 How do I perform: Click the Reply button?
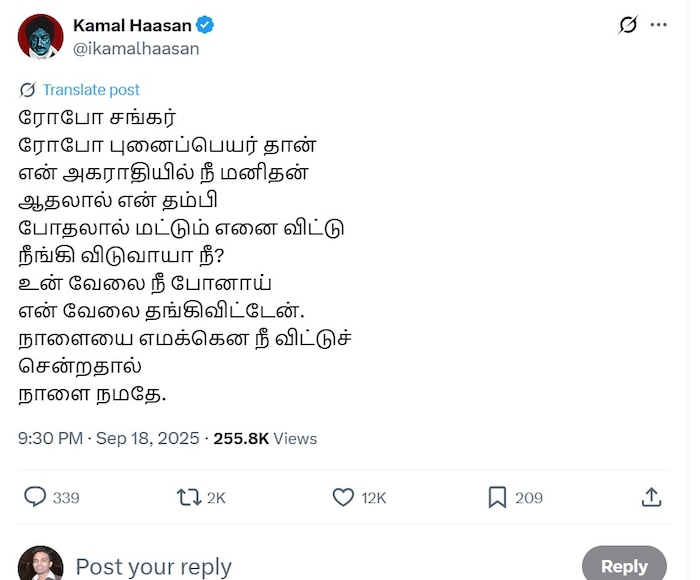[623, 566]
